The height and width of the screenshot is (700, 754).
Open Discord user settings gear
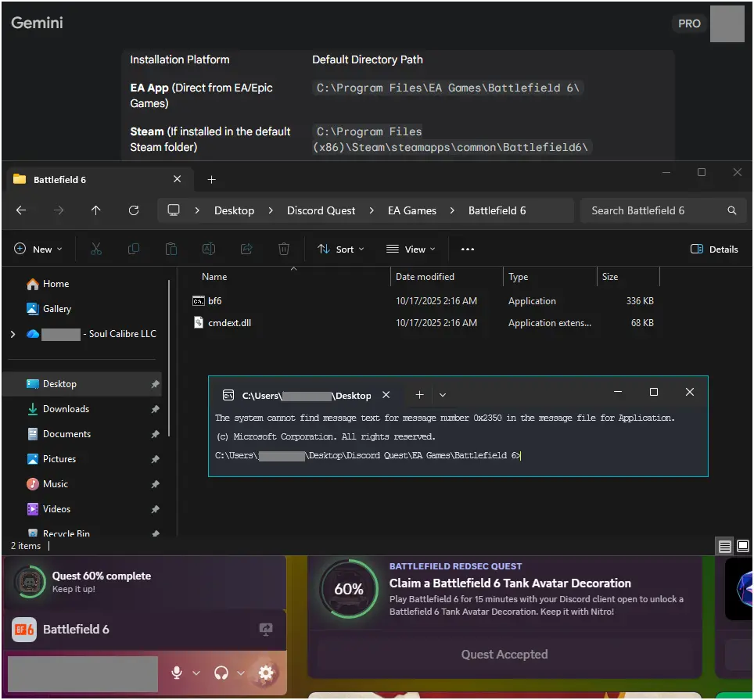click(265, 673)
